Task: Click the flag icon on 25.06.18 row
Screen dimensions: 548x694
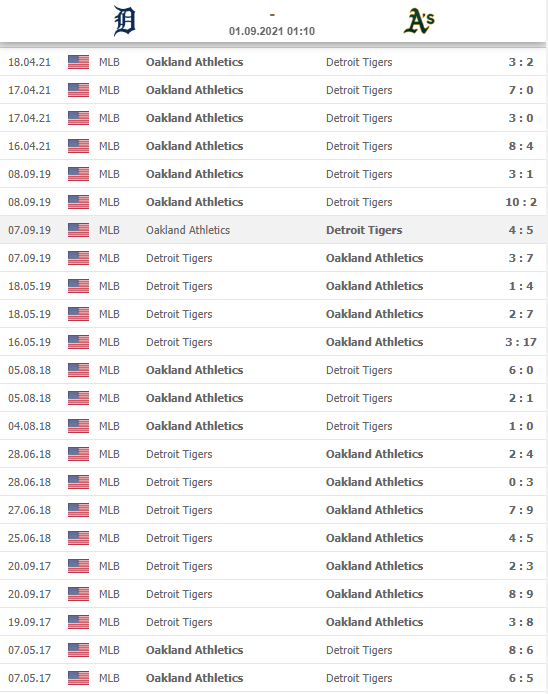Action: (x=78, y=538)
